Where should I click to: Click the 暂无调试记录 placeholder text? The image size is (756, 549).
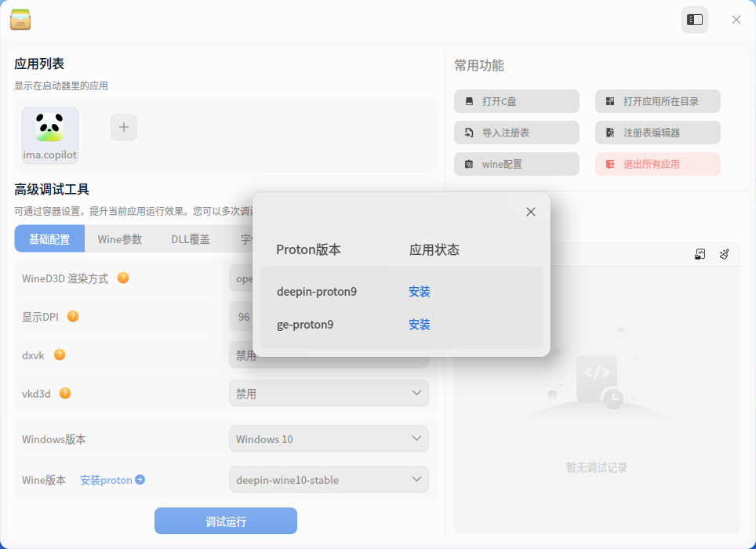(x=597, y=467)
